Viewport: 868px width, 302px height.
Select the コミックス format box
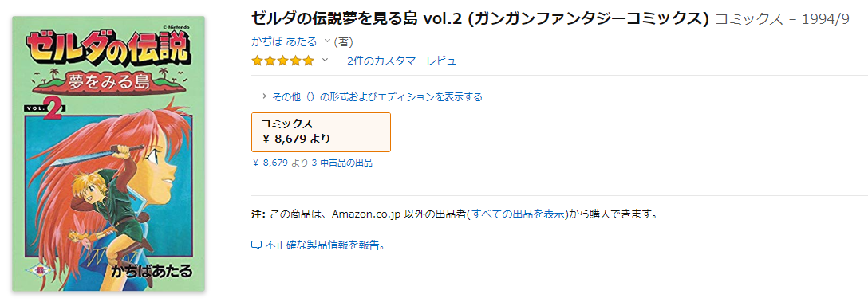(x=321, y=131)
